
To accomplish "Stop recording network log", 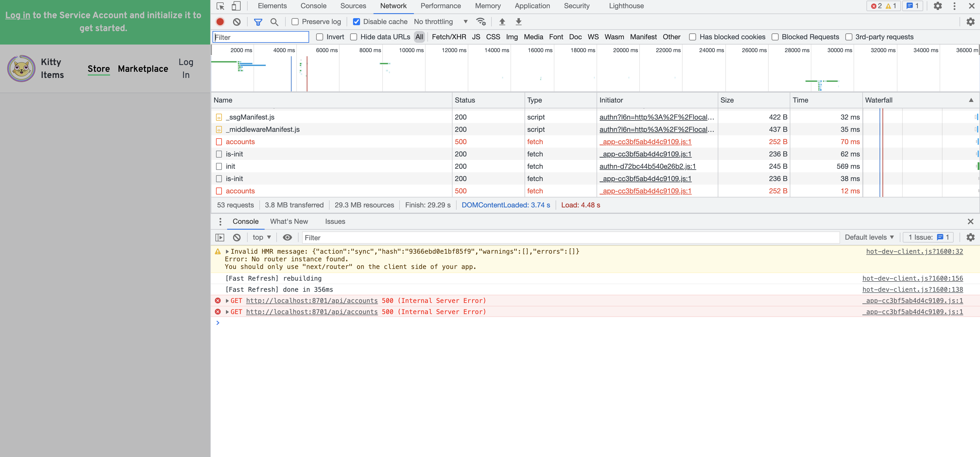I will click(220, 22).
